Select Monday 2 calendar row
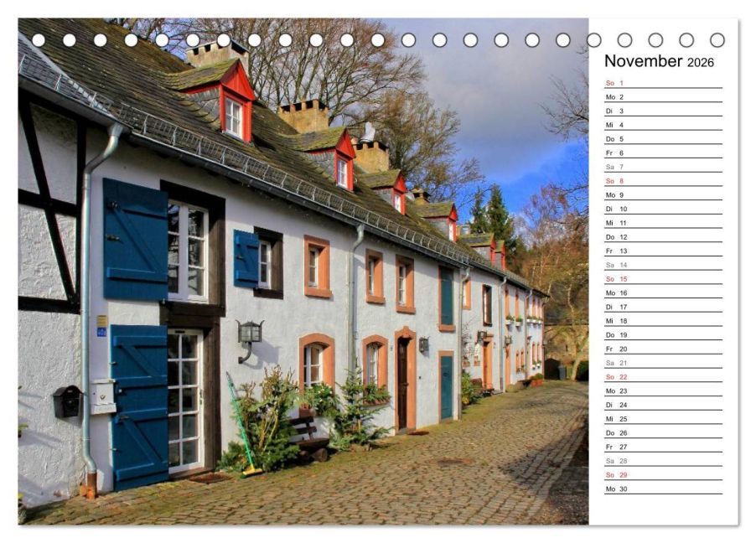The image size is (756, 543). [664, 97]
